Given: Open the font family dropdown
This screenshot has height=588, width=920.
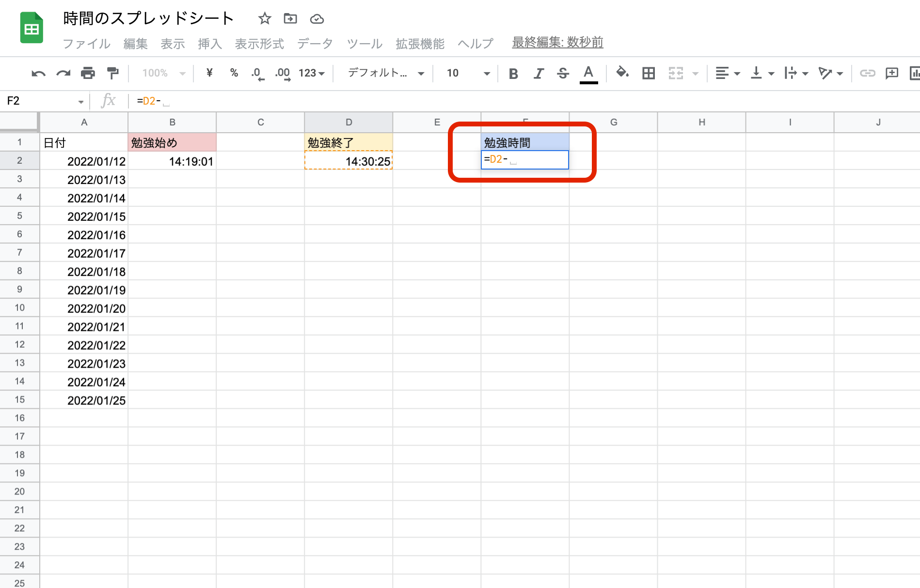Looking at the screenshot, I should click(x=386, y=73).
